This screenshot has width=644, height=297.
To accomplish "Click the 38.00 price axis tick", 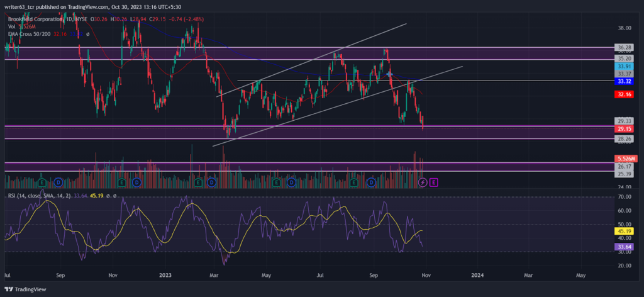I will coord(625,28).
